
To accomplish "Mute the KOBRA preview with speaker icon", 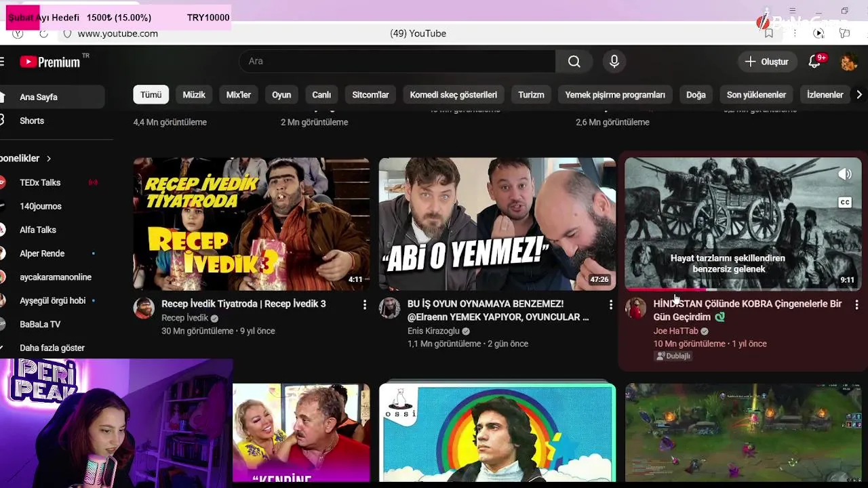I will point(845,174).
